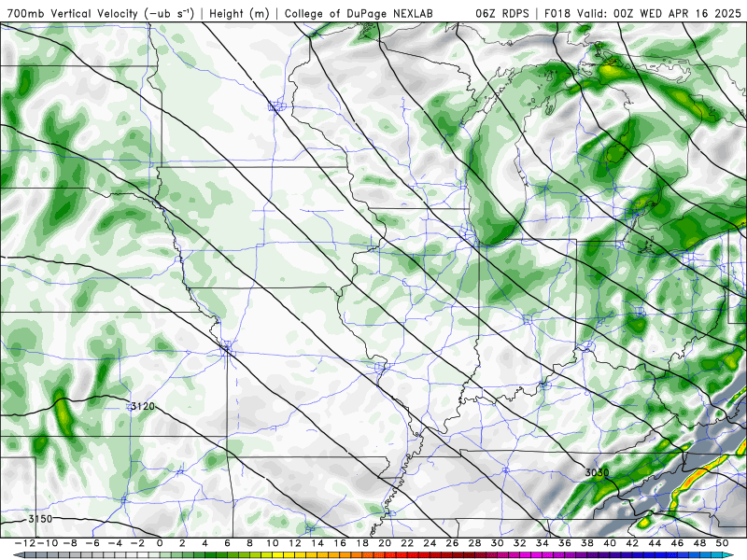Click the 6 value on the color scale
This screenshot has width=747, height=560.
(227, 543)
